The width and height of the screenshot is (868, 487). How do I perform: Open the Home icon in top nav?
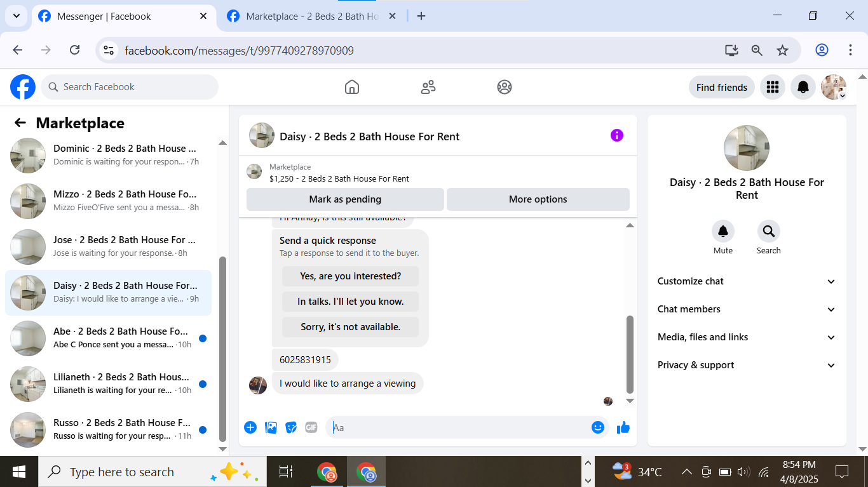click(x=352, y=87)
